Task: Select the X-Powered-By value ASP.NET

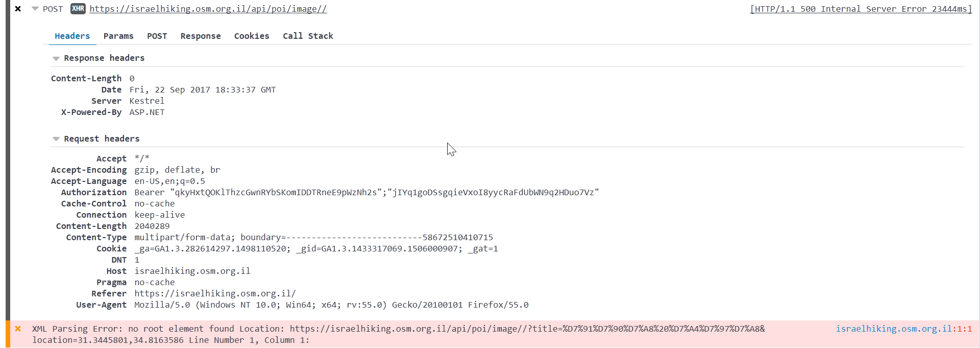Action: 147,112
